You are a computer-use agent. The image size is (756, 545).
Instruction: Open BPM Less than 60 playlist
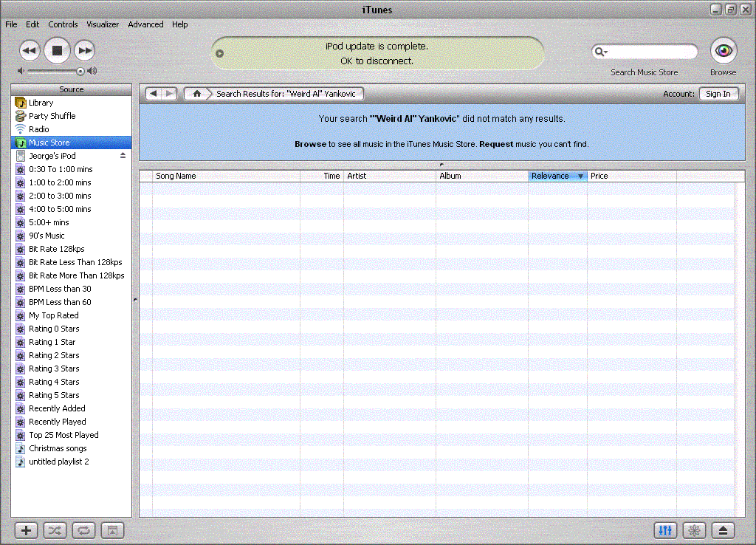[72, 302]
